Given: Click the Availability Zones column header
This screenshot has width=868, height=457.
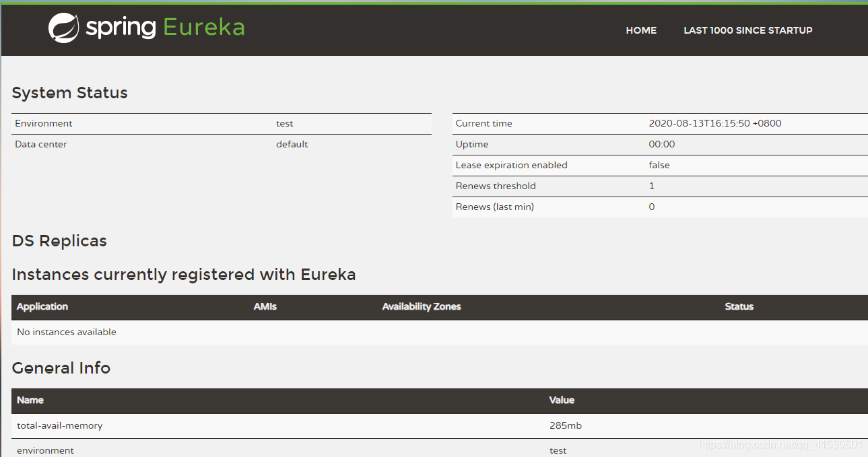Looking at the screenshot, I should (422, 307).
